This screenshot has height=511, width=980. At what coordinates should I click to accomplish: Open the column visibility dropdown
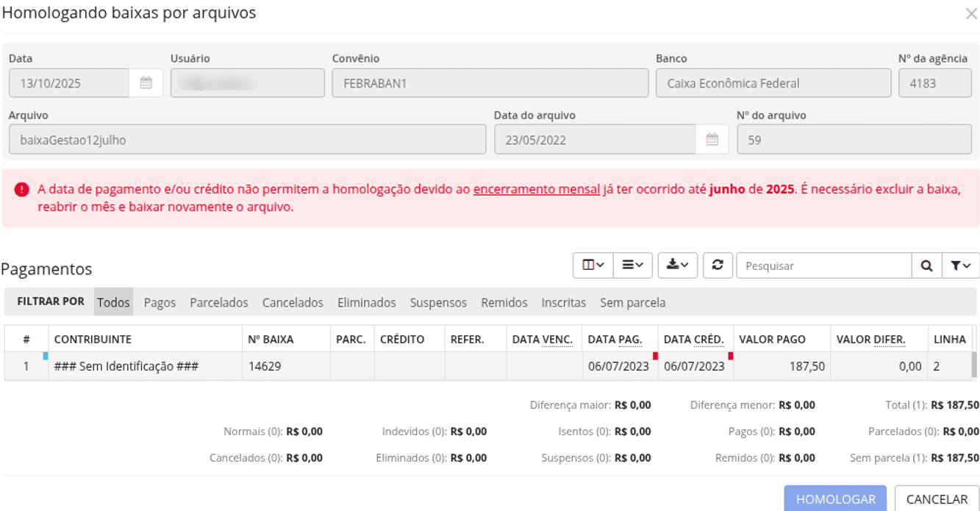point(593,265)
